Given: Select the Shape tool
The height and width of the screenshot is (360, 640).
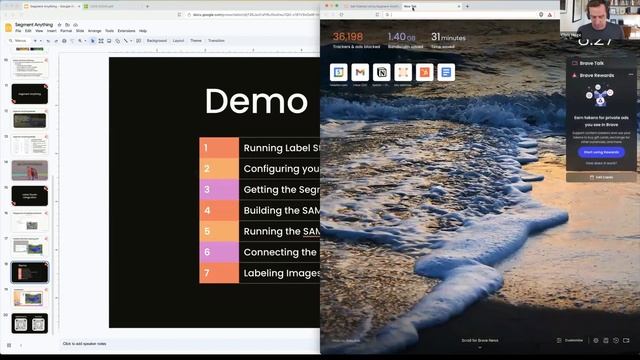Looking at the screenshot, I should [x=118, y=41].
